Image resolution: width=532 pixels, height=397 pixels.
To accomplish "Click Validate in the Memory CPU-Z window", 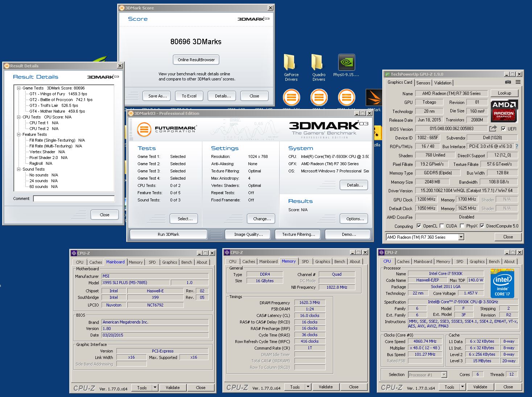I will point(326,387).
